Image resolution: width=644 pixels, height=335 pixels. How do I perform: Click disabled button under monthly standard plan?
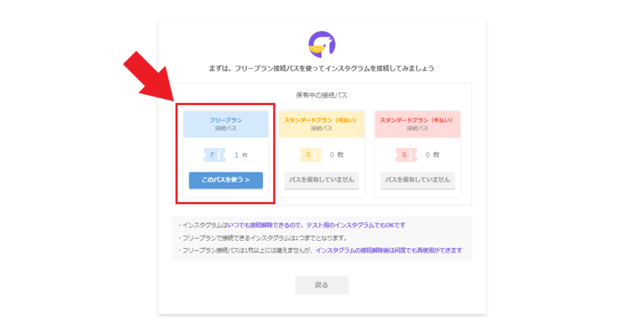[321, 180]
